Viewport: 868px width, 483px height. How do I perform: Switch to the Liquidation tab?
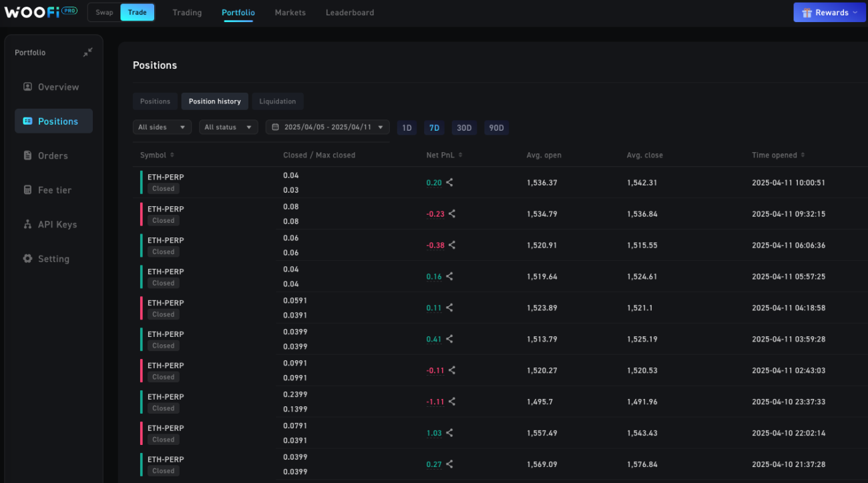tap(278, 101)
